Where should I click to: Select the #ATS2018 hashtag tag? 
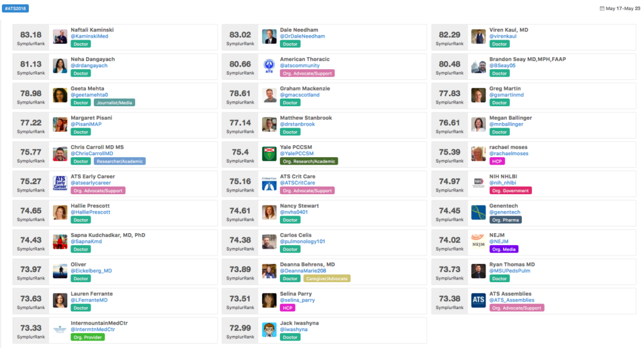click(15, 8)
